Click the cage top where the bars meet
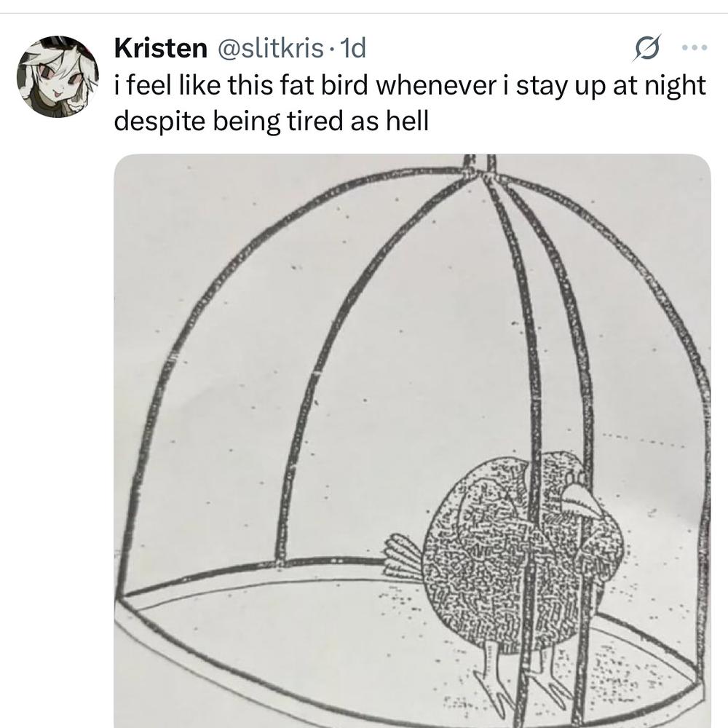This screenshot has width=728, height=728. point(478,171)
